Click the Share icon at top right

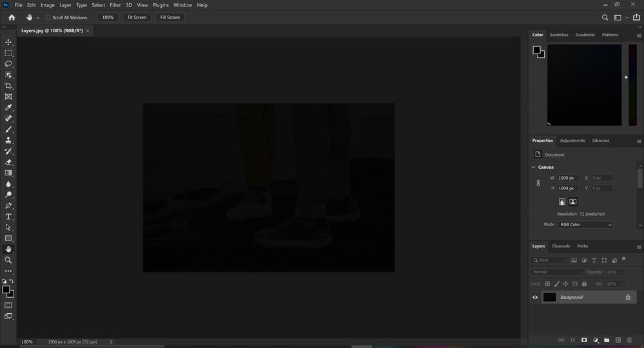[636, 17]
